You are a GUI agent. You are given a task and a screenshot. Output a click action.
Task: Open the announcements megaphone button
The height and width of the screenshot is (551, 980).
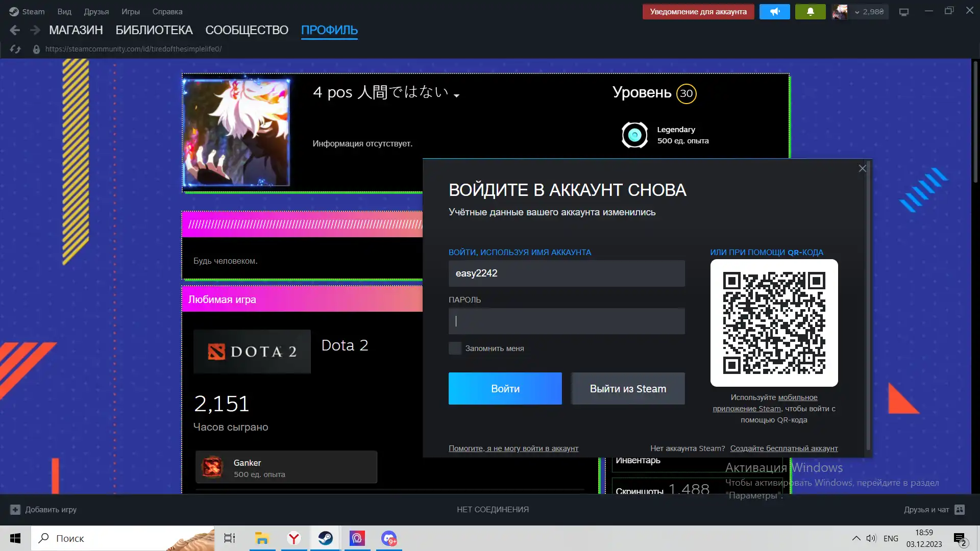pos(774,11)
